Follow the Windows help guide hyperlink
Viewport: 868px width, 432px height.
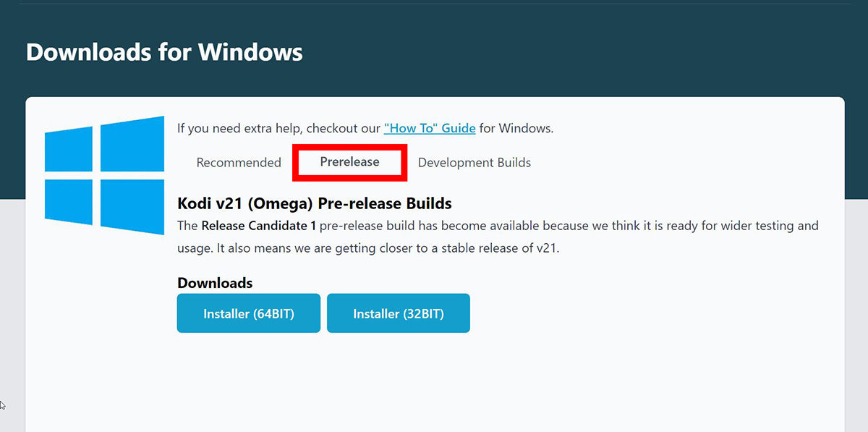430,127
